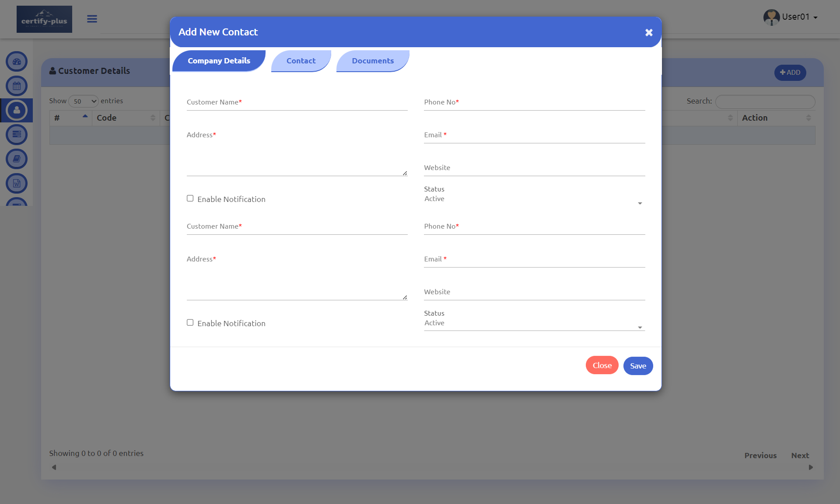Click the certify-plus logo
This screenshot has width=840, height=504.
[x=44, y=19]
